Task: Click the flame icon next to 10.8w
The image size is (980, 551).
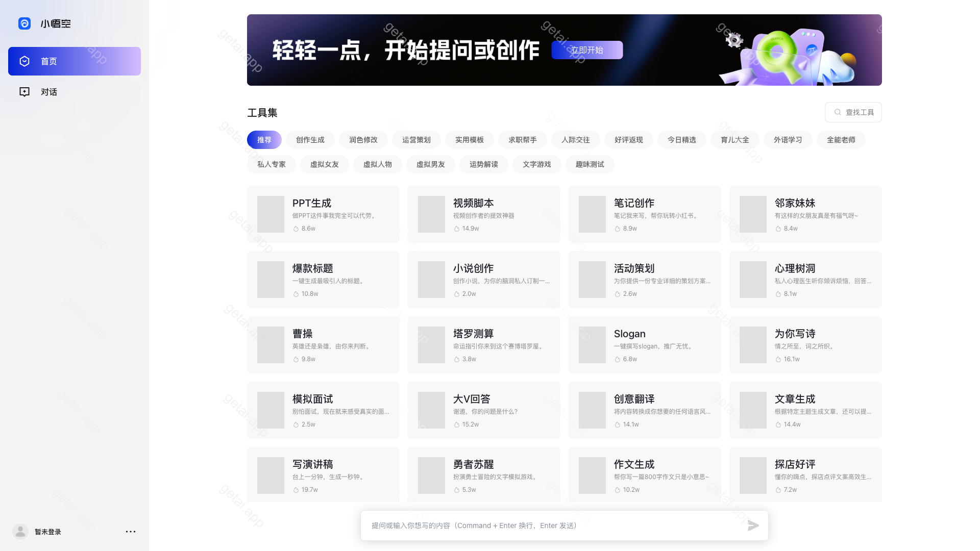Action: [296, 294]
